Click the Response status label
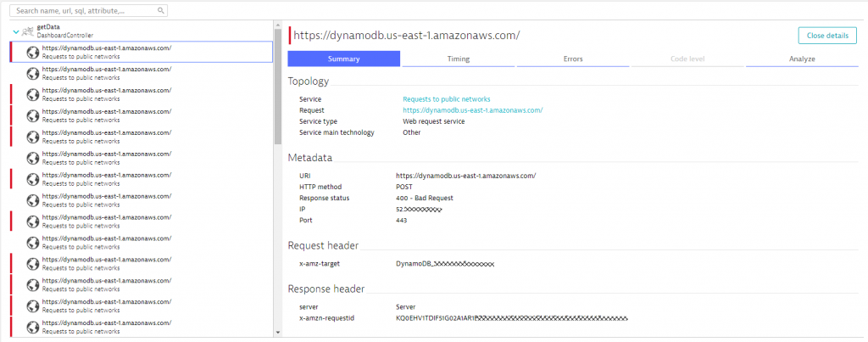Image resolution: width=868 pixels, height=342 pixels. tap(324, 198)
